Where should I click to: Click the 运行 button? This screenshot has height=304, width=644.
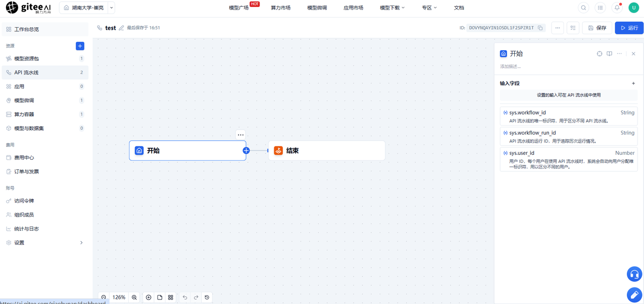tap(629, 28)
